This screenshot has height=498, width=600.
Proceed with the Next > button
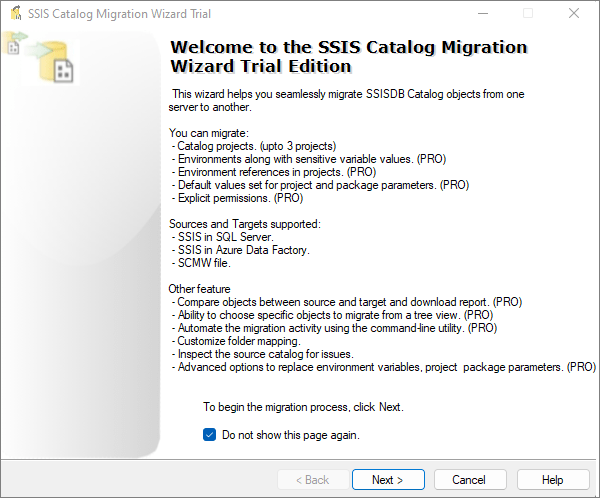click(388, 480)
